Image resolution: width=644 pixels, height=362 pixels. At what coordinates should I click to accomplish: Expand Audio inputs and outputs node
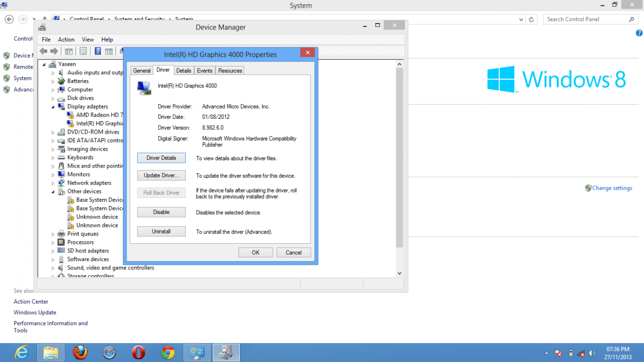pos(53,73)
